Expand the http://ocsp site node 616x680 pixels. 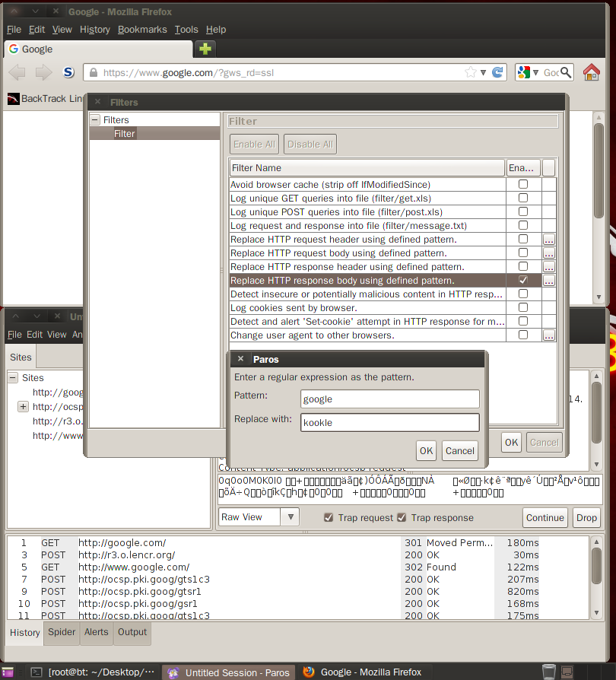[x=23, y=407]
